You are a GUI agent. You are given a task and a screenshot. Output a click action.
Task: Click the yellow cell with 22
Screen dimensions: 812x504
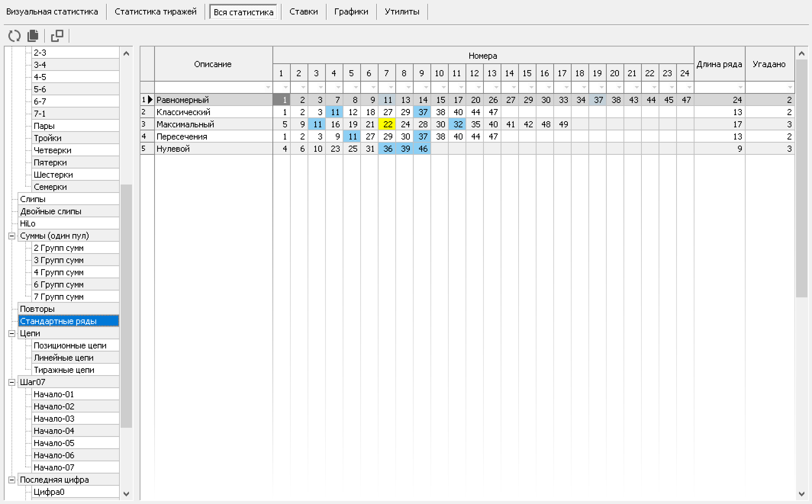[387, 124]
